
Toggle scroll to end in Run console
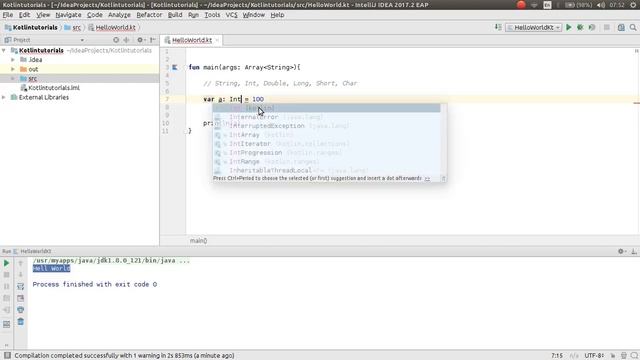[x=20, y=298]
